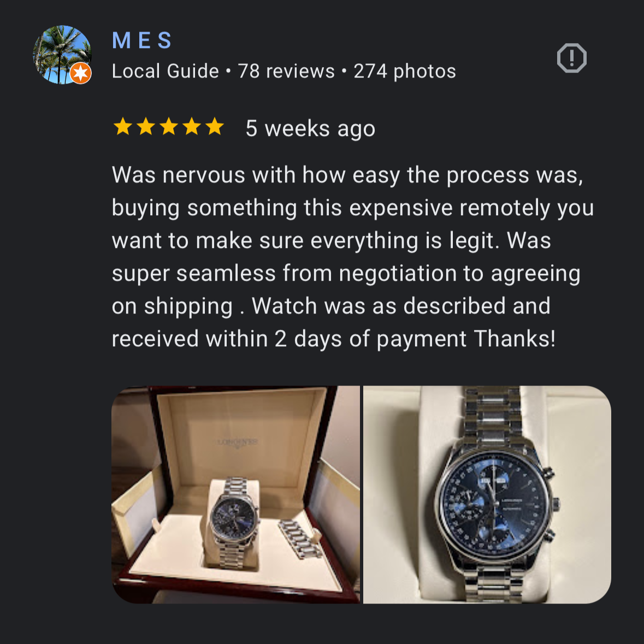Click the word Thanks! ending the review
This screenshot has height=644, width=644.
515,339
